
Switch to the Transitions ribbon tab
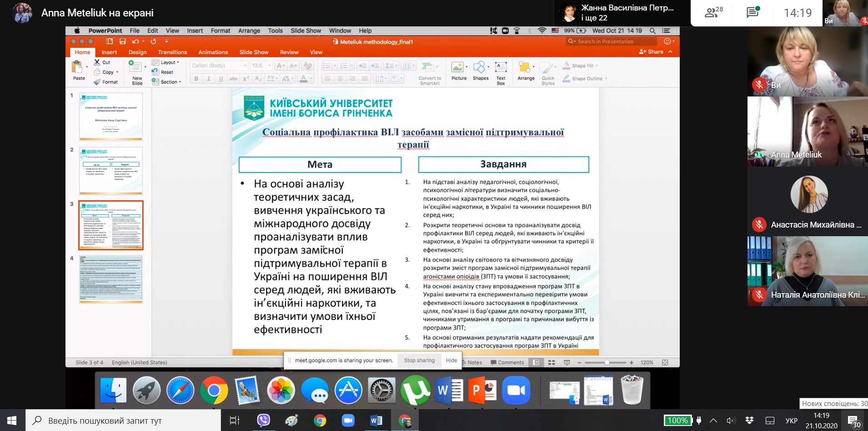[x=172, y=52]
